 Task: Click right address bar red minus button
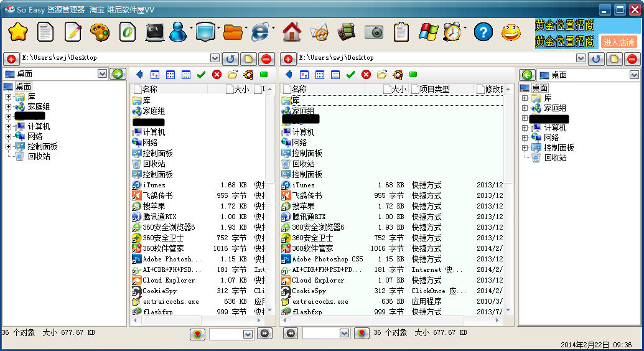(633, 58)
